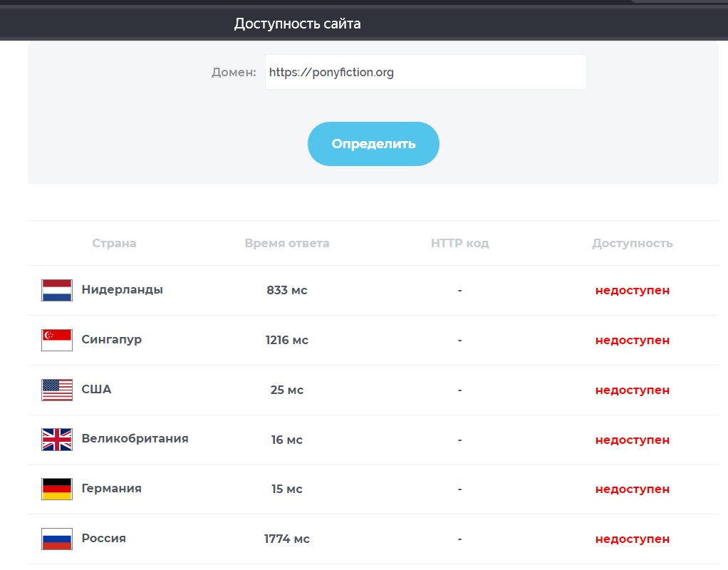Click the Singapore flag icon
The width and height of the screenshot is (728, 570).
[x=57, y=340]
